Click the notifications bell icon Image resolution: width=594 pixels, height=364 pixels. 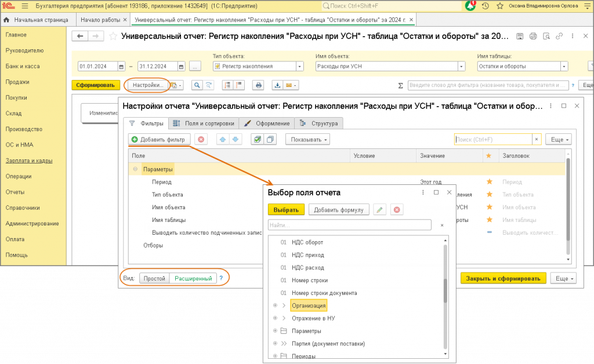click(x=470, y=6)
